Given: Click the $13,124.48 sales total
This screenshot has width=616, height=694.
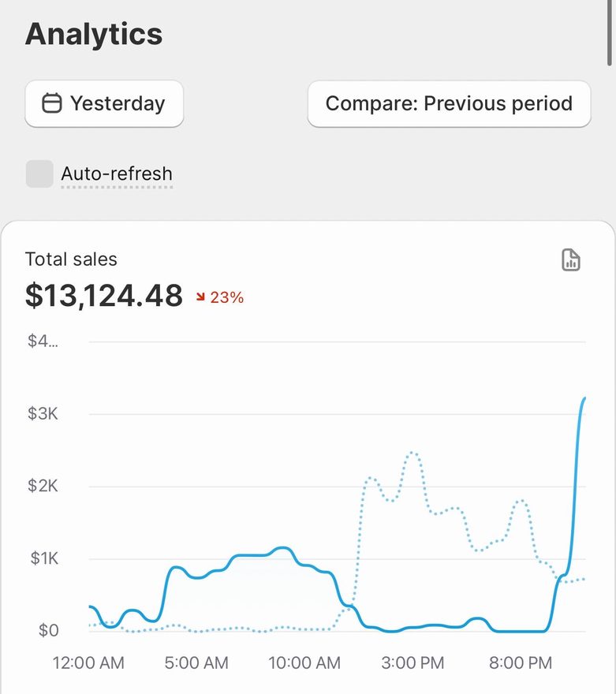Looking at the screenshot, I should click(x=104, y=296).
